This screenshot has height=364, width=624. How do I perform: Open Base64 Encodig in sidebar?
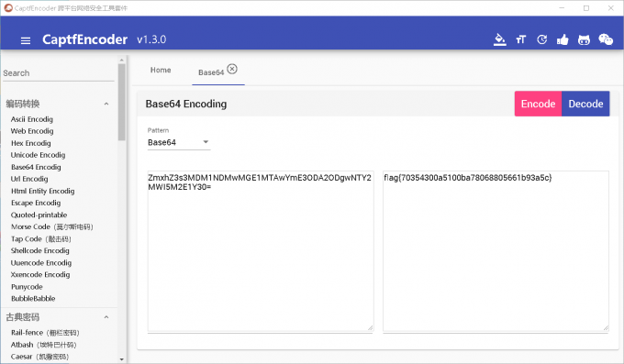click(x=36, y=167)
